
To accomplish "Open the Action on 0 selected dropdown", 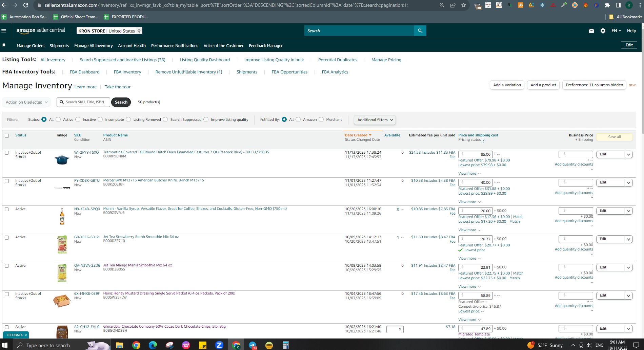I will pos(26,102).
